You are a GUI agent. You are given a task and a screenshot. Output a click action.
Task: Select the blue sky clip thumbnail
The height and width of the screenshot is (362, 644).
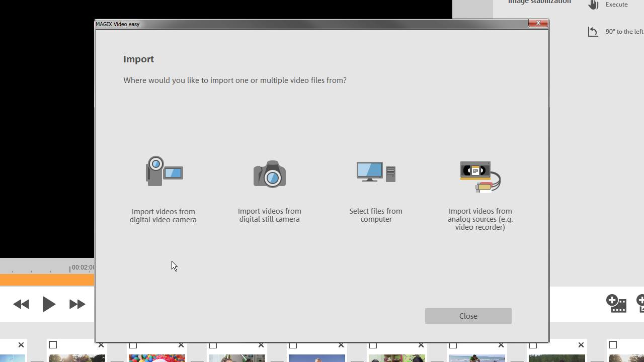click(x=317, y=358)
